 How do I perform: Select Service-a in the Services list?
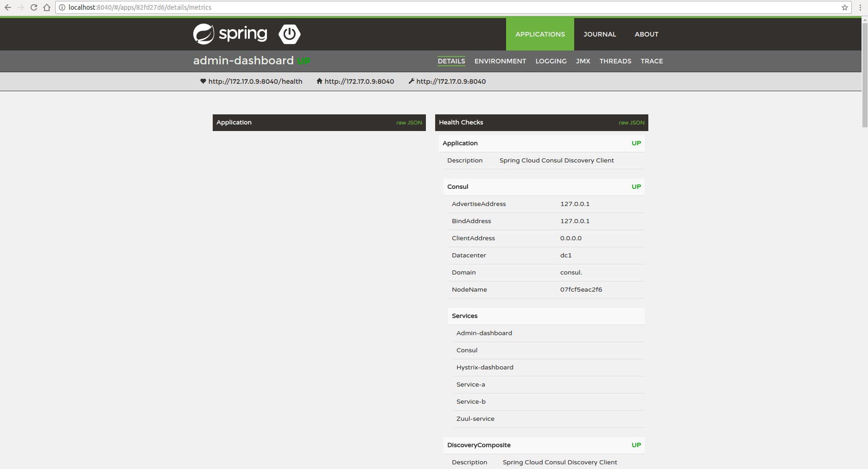(470, 384)
